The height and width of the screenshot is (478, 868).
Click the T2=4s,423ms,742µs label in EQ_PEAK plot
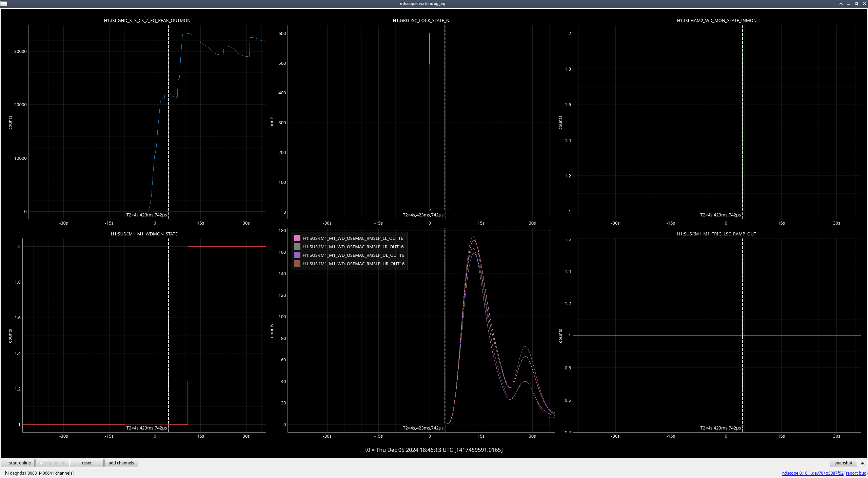pos(146,215)
